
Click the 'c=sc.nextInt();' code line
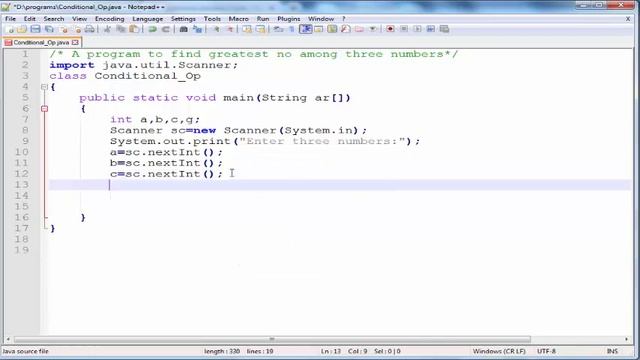167,174
